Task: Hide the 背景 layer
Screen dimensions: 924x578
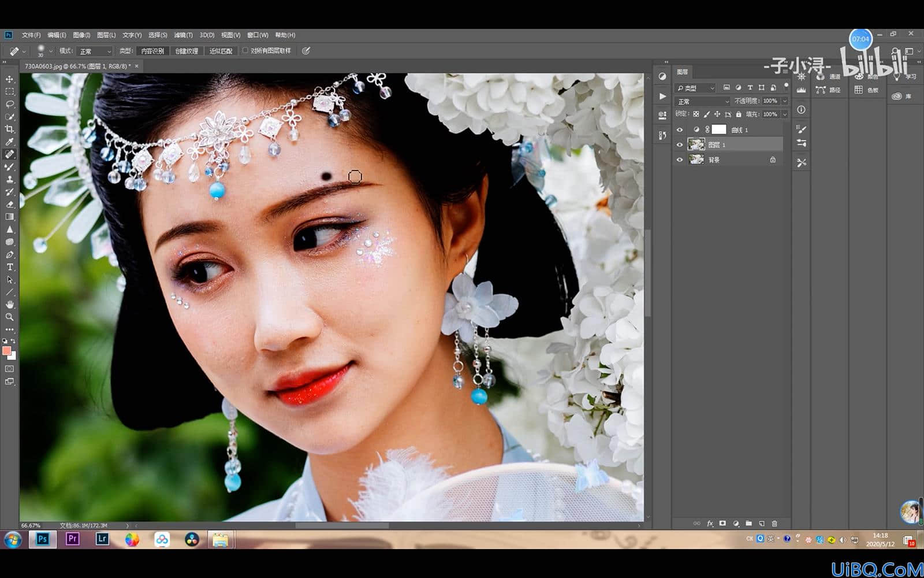Action: click(x=680, y=160)
